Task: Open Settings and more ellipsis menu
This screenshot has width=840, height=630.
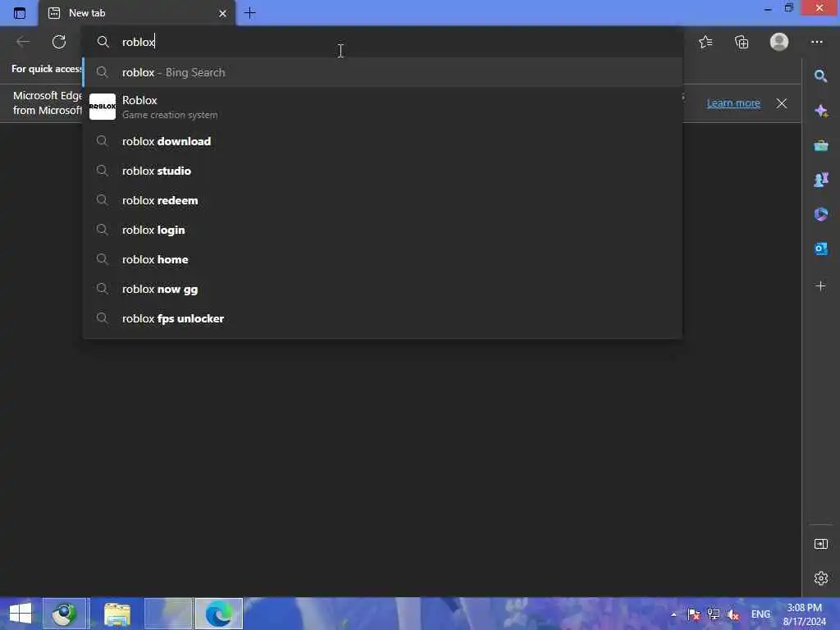Action: 816,42
